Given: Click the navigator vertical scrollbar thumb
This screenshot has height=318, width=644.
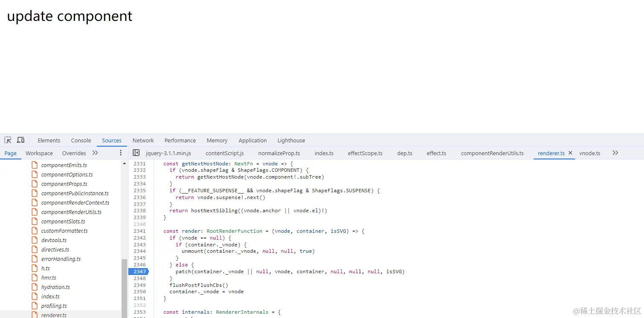Looking at the screenshot, I should (x=125, y=288).
